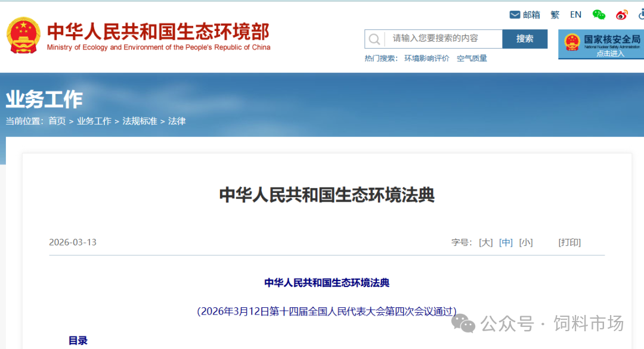Click the 中华人民共和国生态环境部 site title
Viewport: 644px width, 349px height.
pos(158,32)
